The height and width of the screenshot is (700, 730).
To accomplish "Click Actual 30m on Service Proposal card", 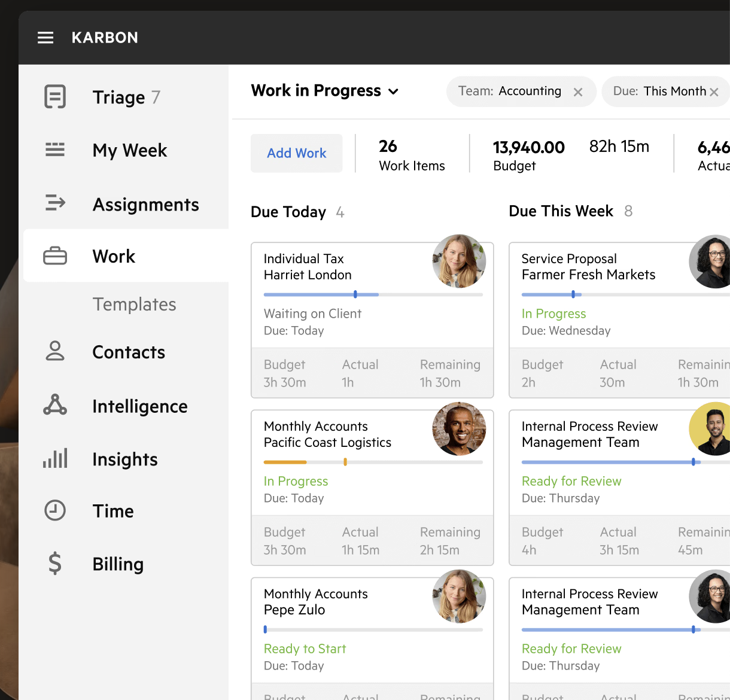I will pyautogui.click(x=618, y=373).
